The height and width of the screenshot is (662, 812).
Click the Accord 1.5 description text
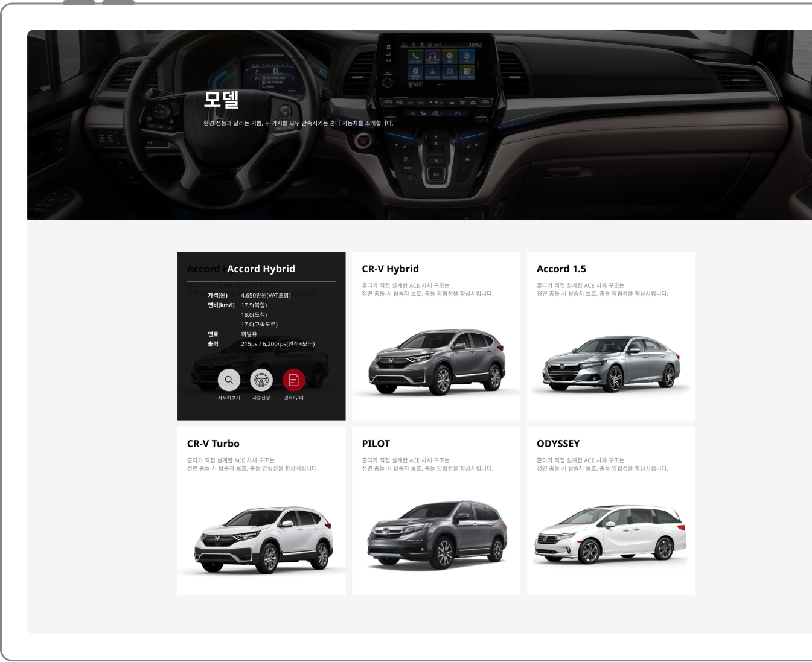point(603,290)
